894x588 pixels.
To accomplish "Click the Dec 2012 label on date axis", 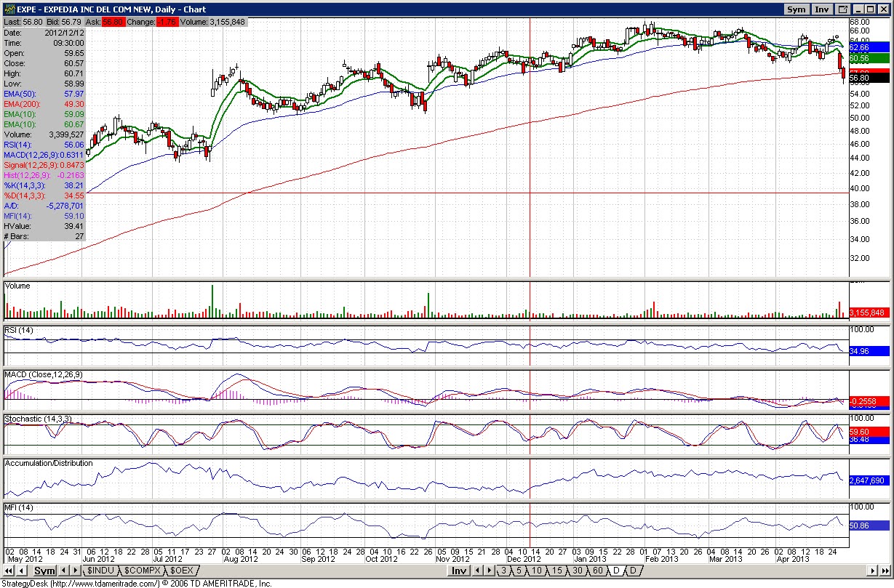I will pyautogui.click(x=522, y=558).
